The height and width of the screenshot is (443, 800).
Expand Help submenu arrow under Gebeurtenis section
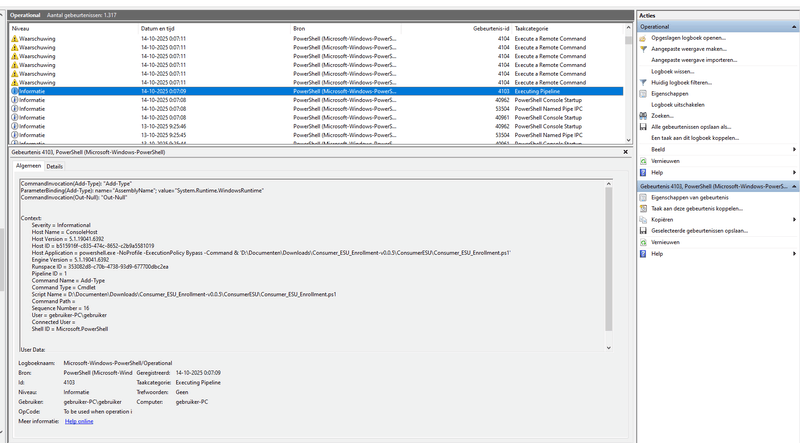(794, 254)
